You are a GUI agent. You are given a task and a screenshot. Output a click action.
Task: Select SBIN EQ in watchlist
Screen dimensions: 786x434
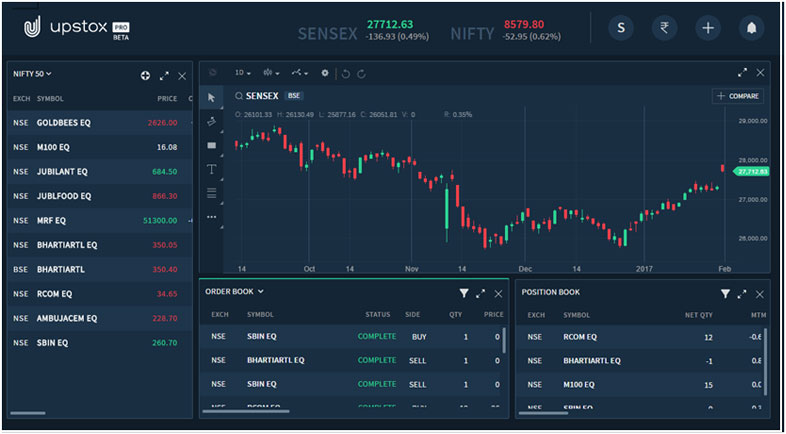tap(100, 343)
